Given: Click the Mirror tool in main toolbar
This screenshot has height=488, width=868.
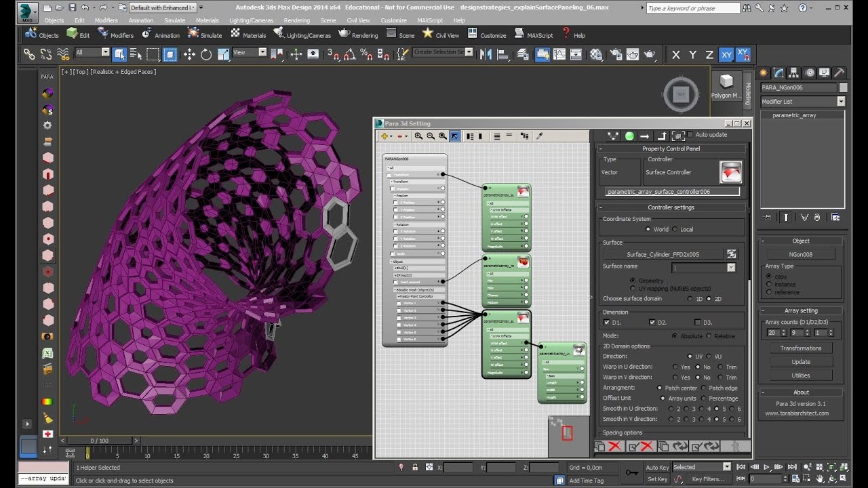Looking at the screenshot, I should coord(486,54).
